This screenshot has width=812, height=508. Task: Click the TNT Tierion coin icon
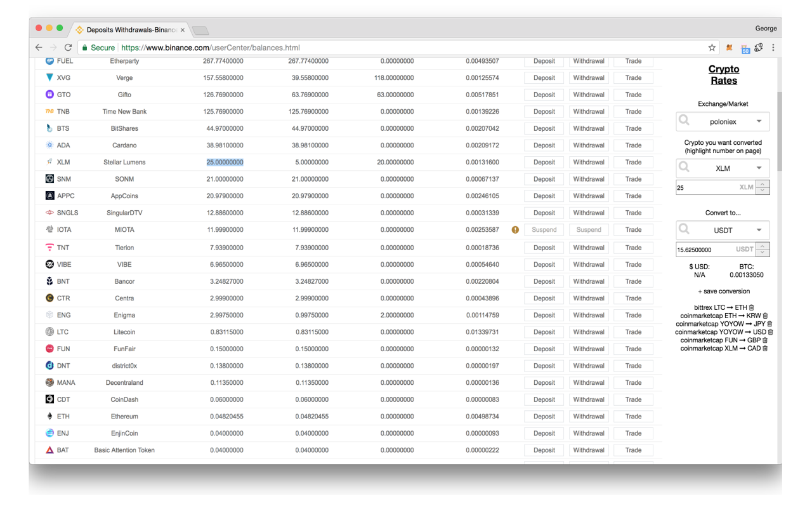coord(49,248)
